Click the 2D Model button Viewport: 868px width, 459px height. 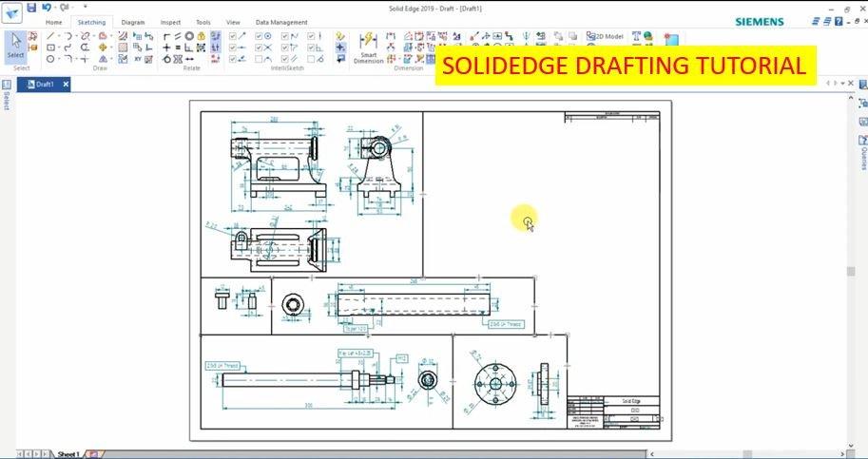tap(606, 36)
